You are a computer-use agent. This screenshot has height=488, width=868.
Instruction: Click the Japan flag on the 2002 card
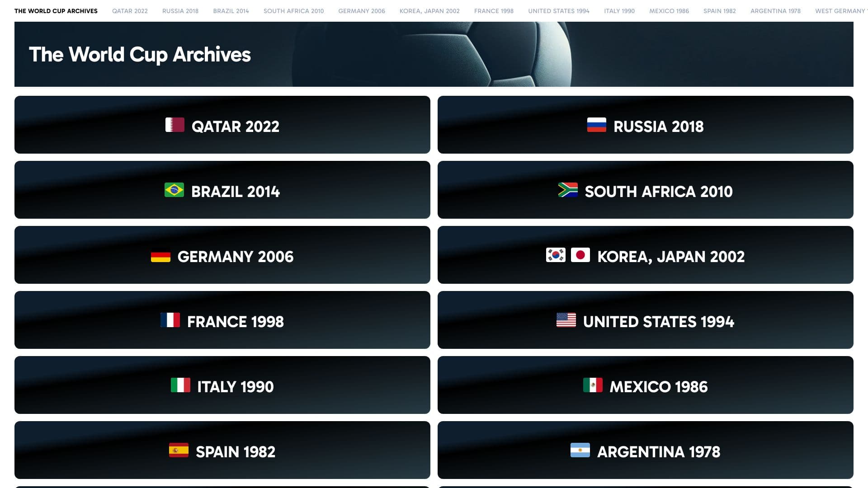[x=581, y=255]
